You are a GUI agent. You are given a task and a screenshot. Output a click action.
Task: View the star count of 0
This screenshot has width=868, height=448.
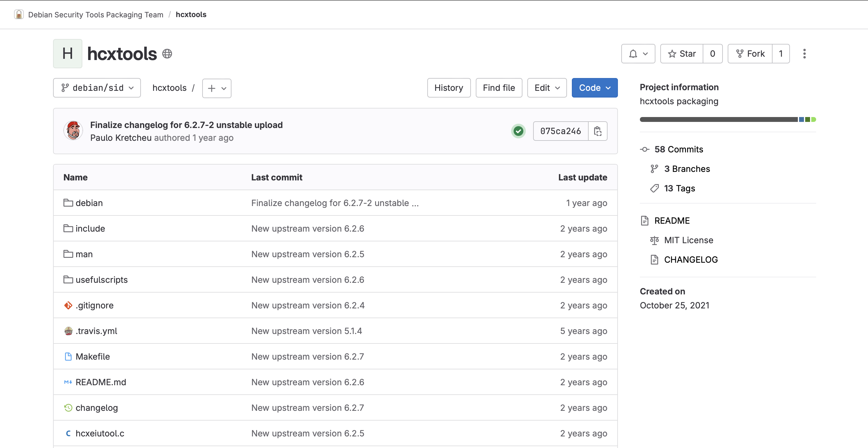tap(712, 54)
